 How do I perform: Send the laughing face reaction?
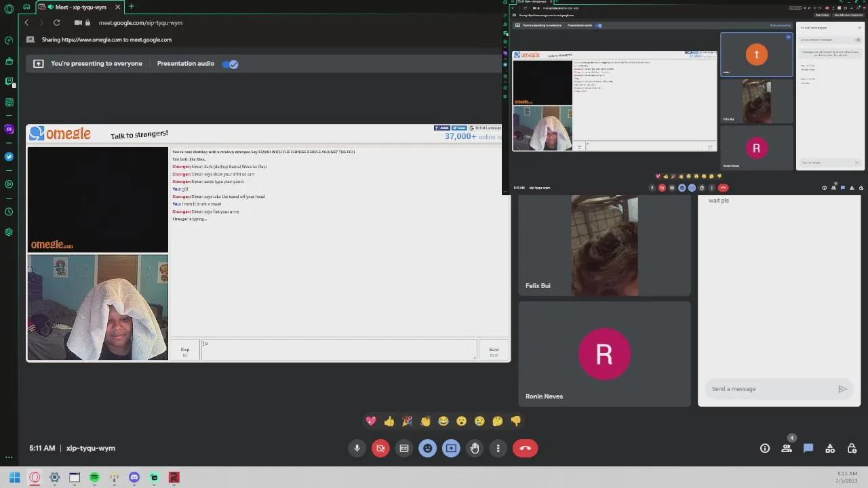click(443, 421)
